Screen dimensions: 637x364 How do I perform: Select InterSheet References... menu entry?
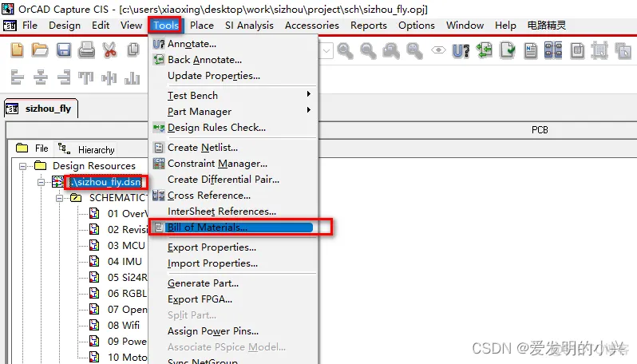coord(233,212)
